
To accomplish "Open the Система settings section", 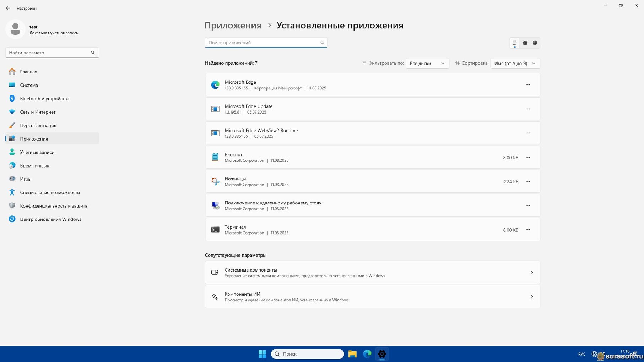I will 52,85.
